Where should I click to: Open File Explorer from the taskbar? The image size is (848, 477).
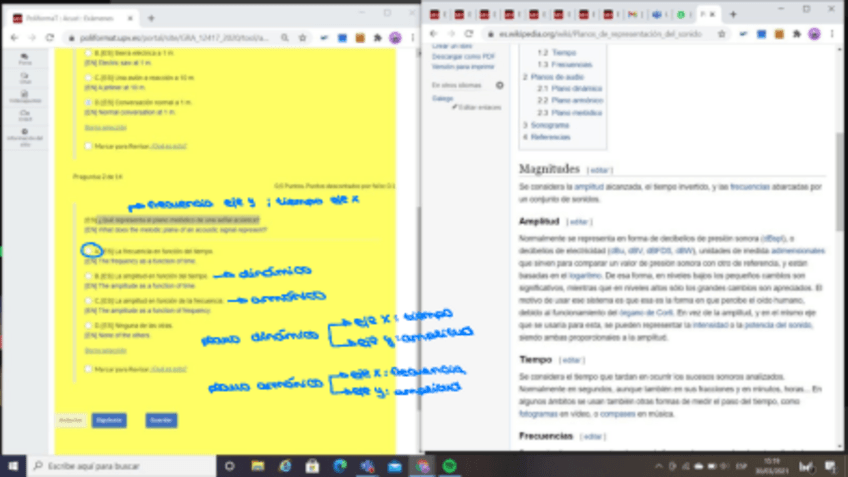[258, 466]
